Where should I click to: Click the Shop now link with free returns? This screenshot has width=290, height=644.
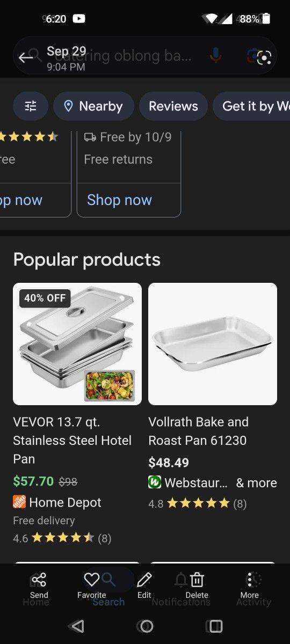pyautogui.click(x=119, y=200)
